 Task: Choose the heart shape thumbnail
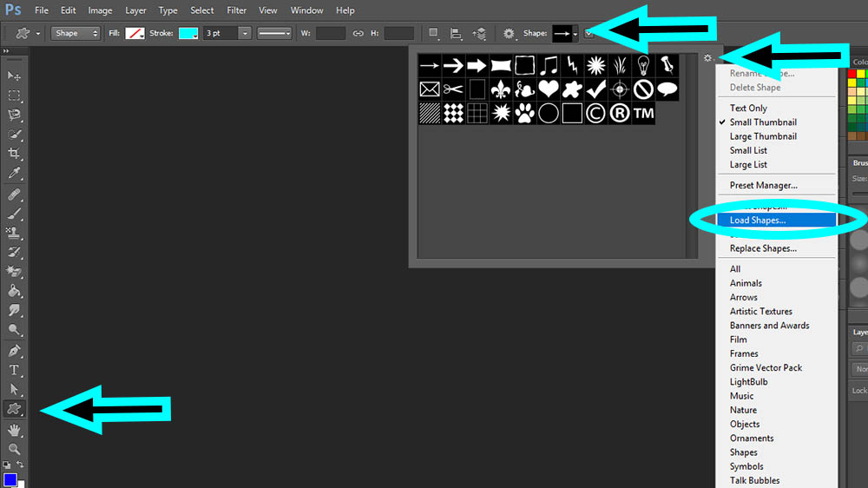click(548, 89)
